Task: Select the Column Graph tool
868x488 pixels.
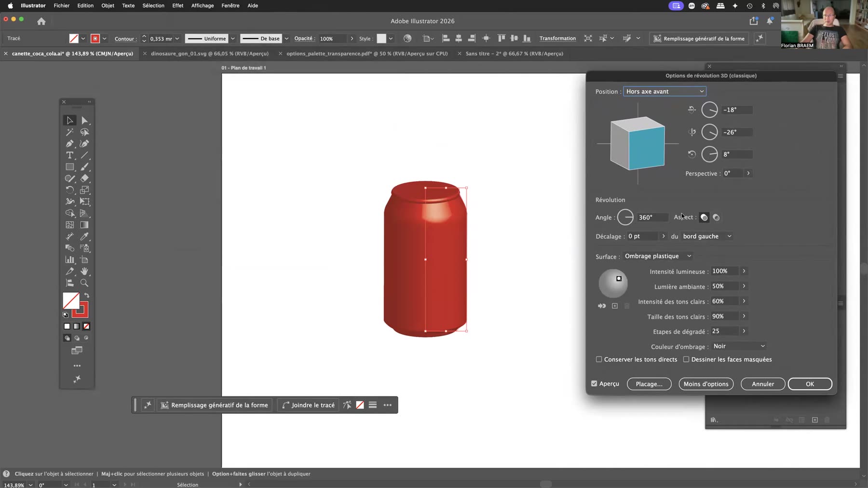Action: tap(70, 259)
